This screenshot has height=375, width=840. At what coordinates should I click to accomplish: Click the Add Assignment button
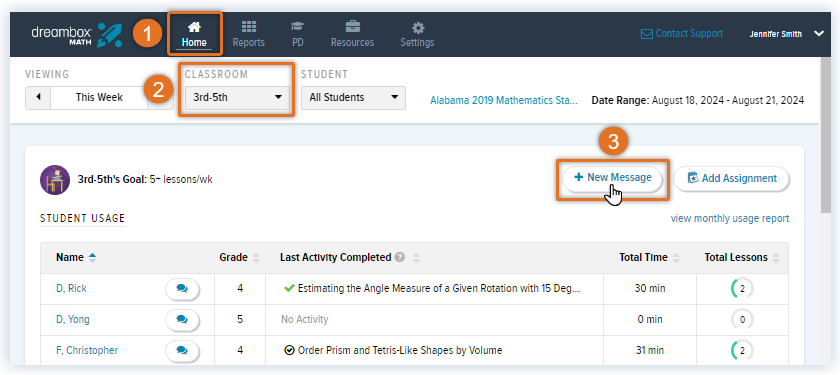pos(732,178)
